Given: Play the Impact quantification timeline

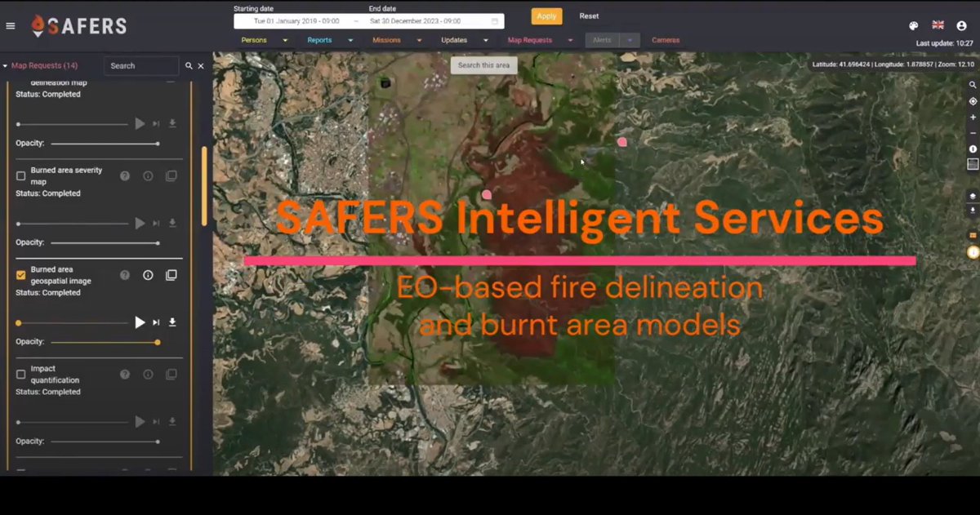Looking at the screenshot, I should pyautogui.click(x=140, y=422).
